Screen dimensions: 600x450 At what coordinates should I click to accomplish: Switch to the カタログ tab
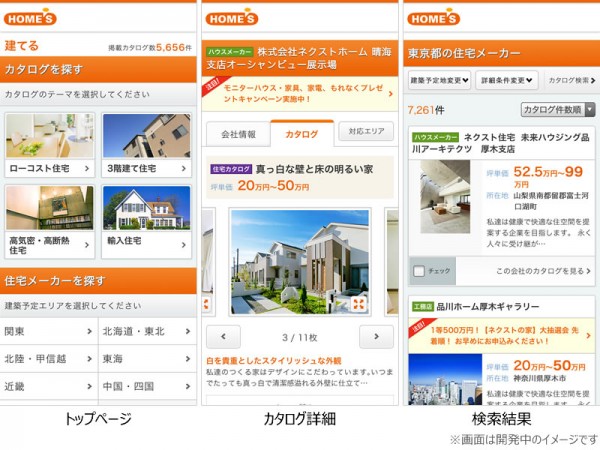click(302, 134)
